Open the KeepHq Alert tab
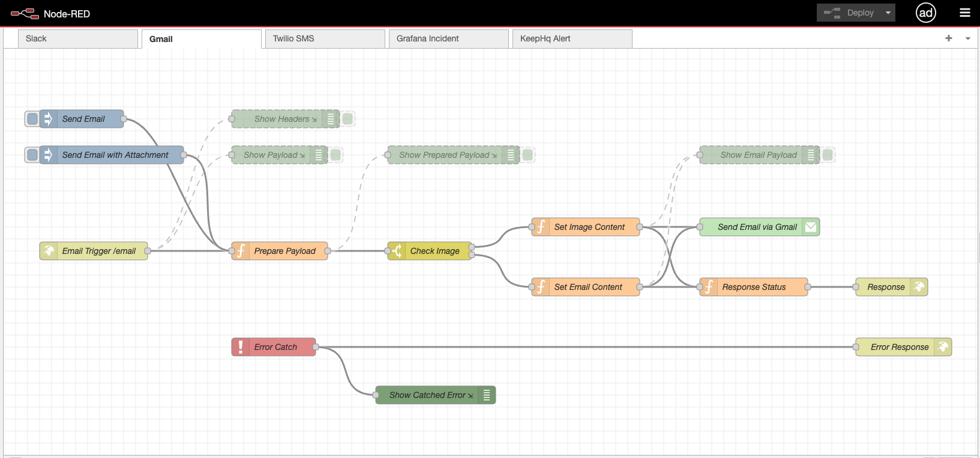 point(573,38)
